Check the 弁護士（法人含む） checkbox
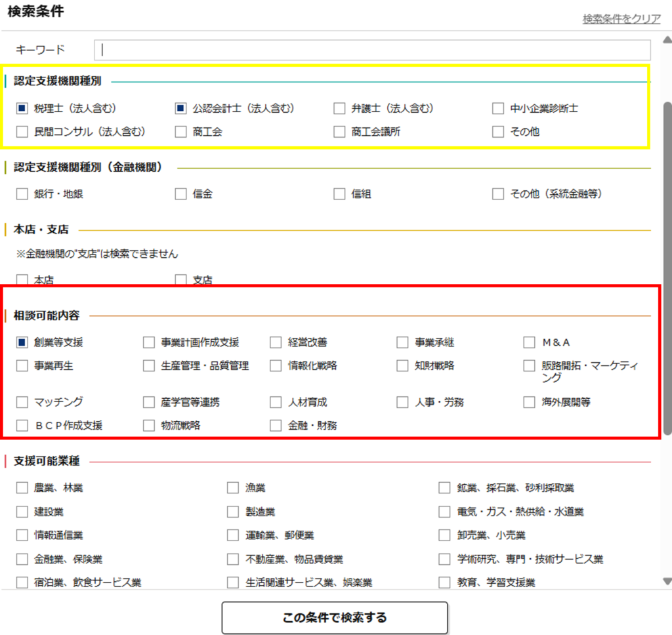This screenshot has height=635, width=672. [339, 108]
